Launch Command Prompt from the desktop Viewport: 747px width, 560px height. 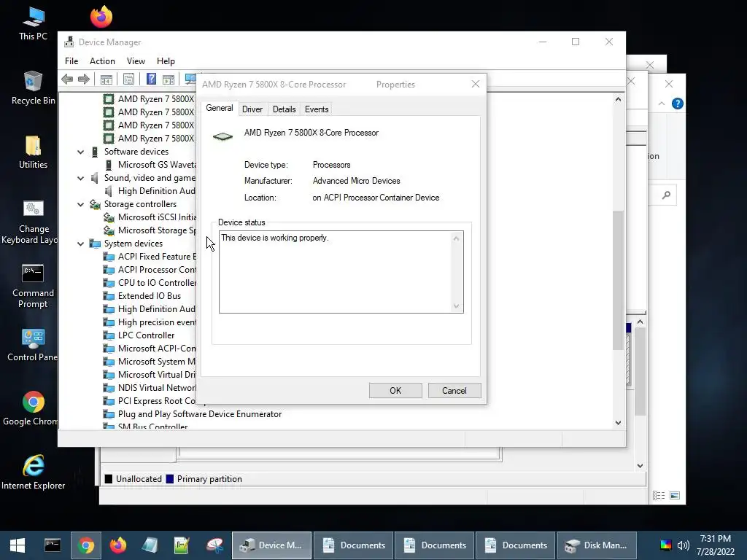(x=33, y=286)
